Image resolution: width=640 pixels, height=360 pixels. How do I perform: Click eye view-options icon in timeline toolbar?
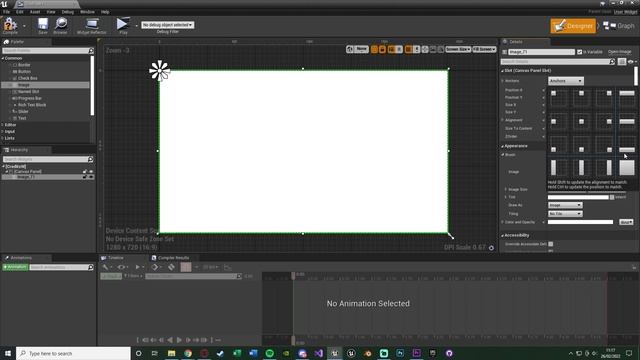(122, 267)
